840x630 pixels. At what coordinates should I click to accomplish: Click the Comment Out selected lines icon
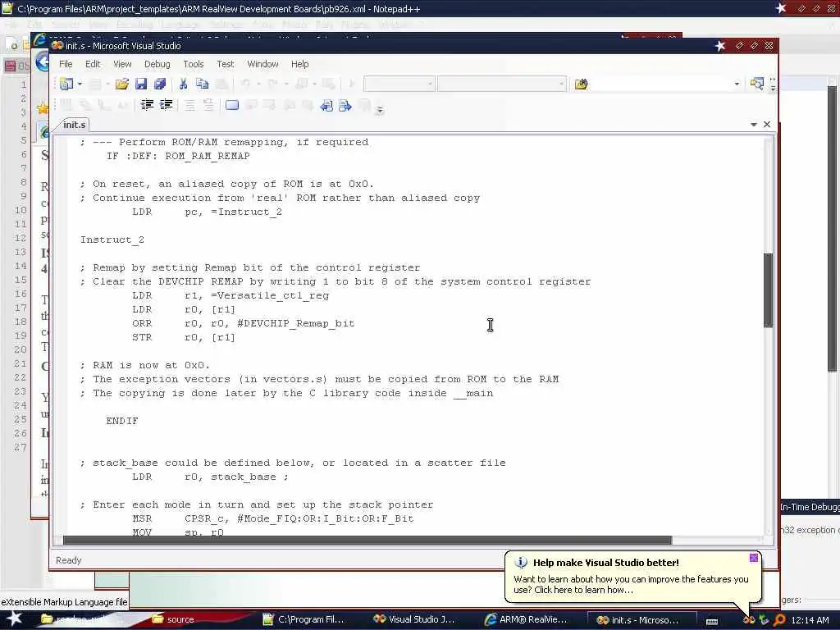(189, 105)
